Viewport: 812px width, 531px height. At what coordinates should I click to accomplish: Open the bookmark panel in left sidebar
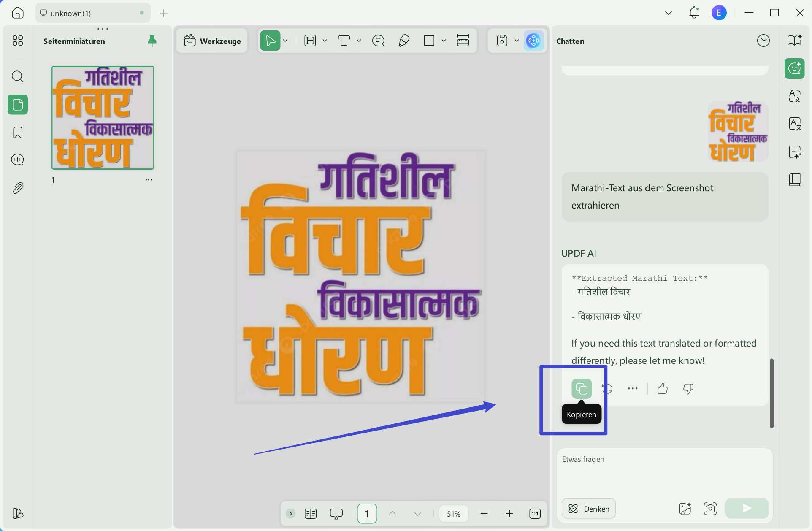18,133
